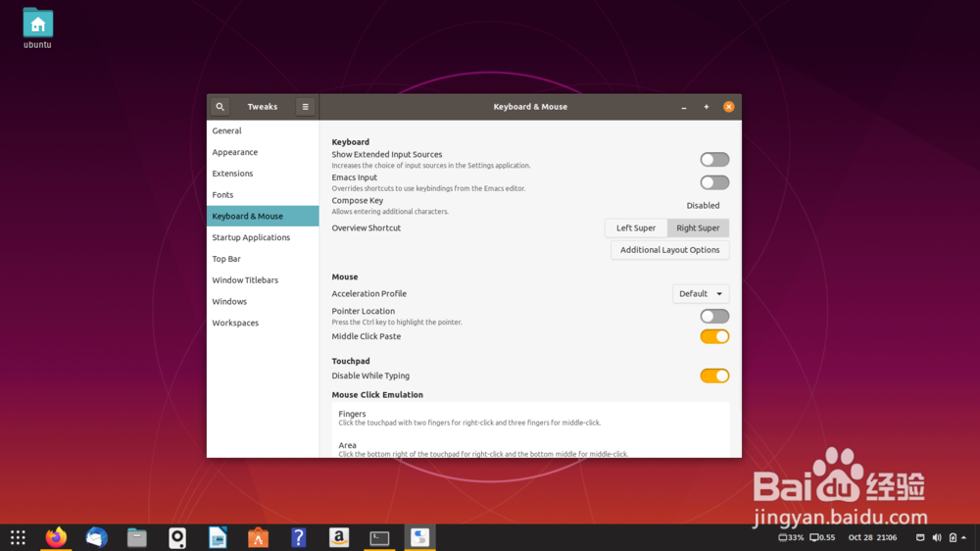Open search in Tweaks header

click(x=220, y=107)
